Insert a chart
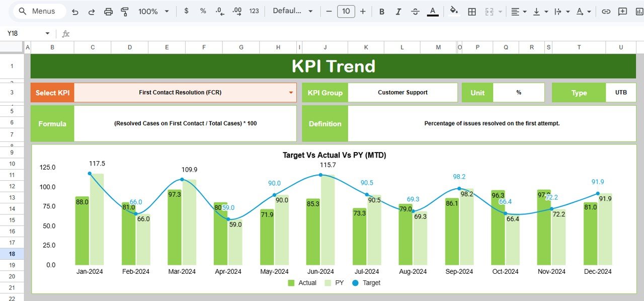 [x=639, y=11]
